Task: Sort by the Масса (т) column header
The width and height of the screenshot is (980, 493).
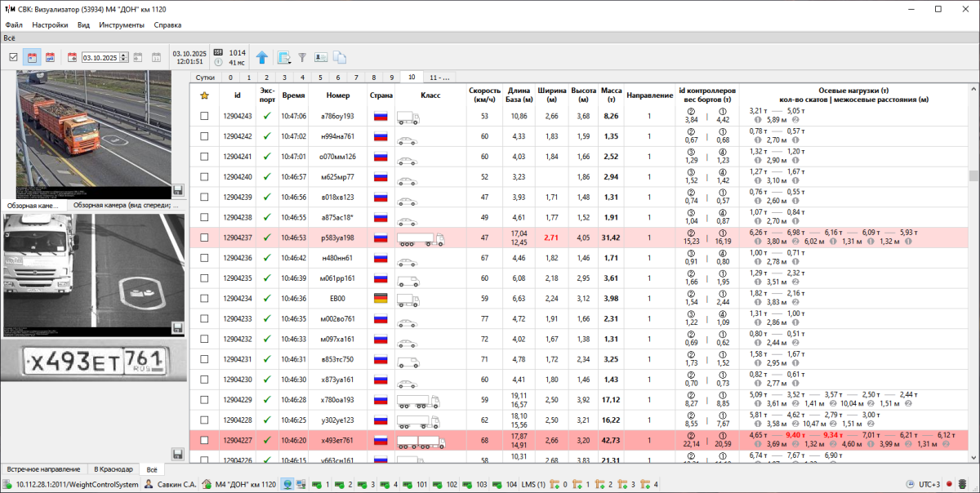Action: pyautogui.click(x=611, y=95)
